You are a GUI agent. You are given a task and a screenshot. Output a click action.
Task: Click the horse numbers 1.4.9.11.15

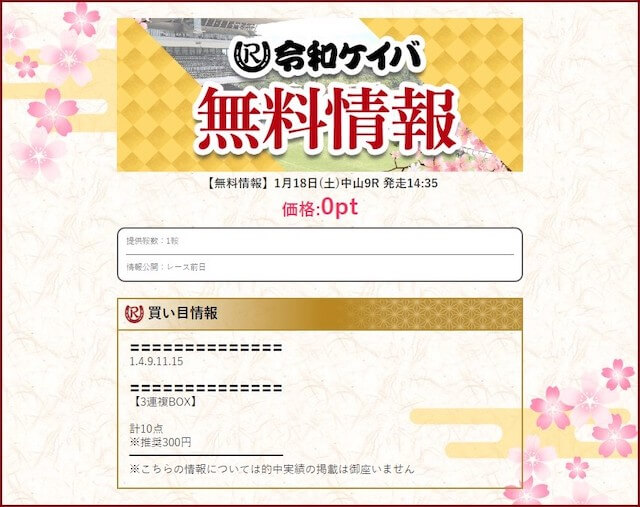point(156,361)
